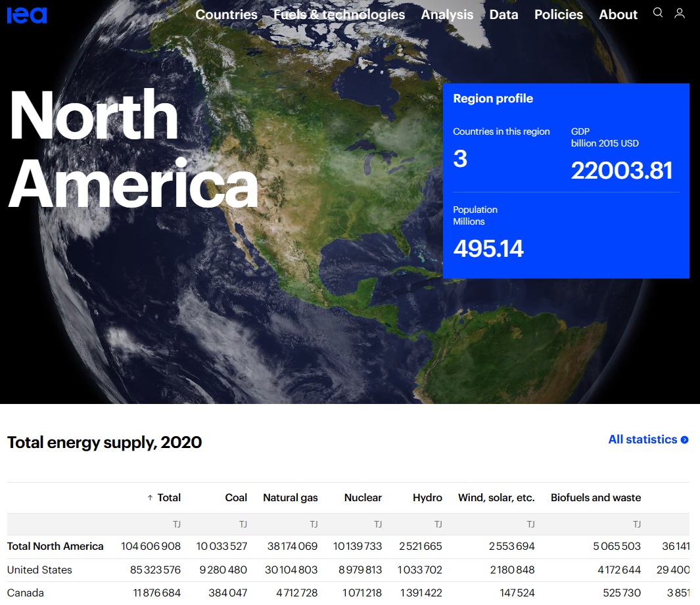The image size is (700, 605).
Task: Select natural gas value 38 174 069
Action: pos(292,546)
